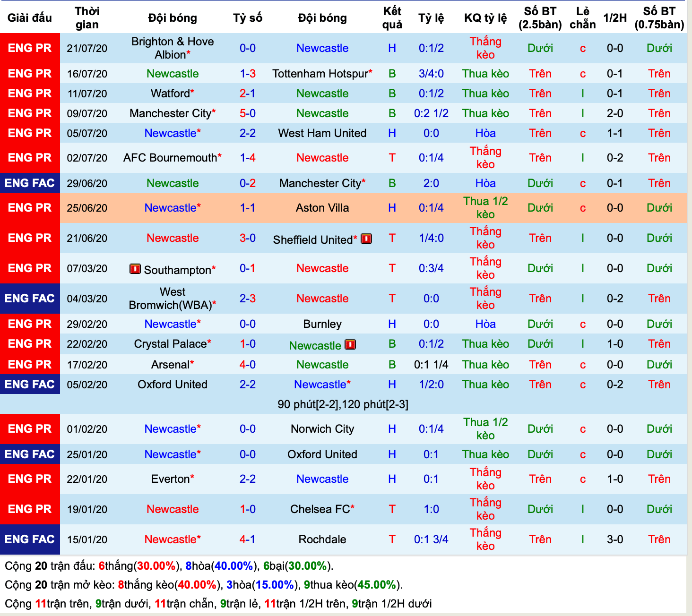
Task: Click odds 2:0 in 29/06/20 row
Action: tap(431, 183)
